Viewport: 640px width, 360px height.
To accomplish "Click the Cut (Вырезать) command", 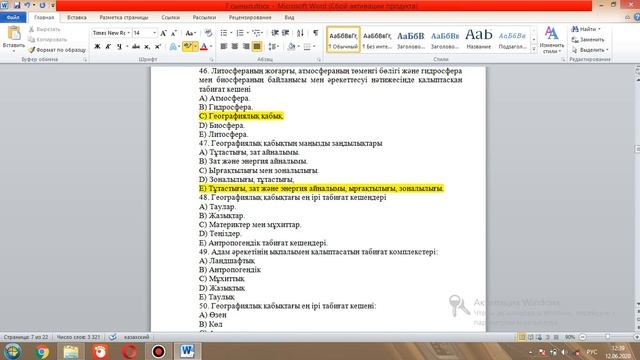I will (44, 29).
